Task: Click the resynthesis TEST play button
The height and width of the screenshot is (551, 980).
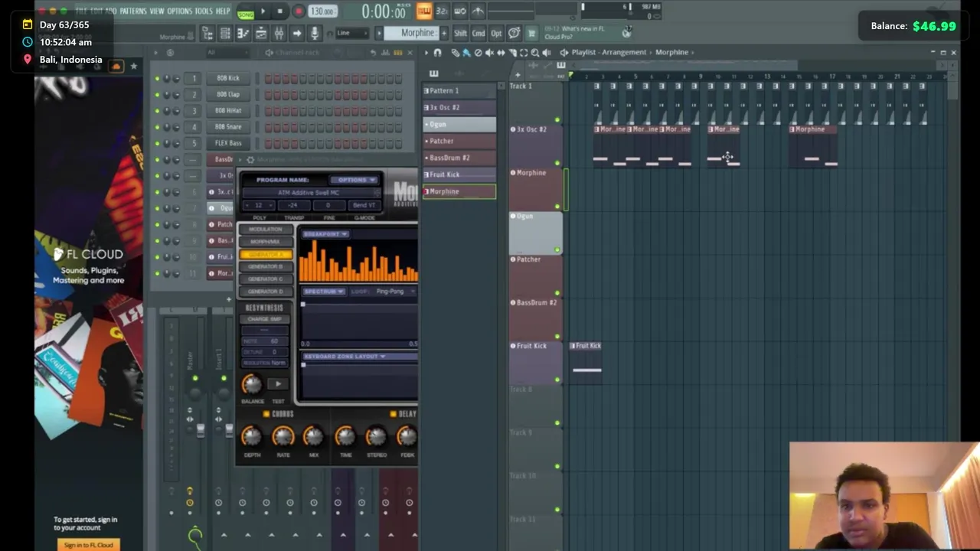Action: click(x=278, y=384)
